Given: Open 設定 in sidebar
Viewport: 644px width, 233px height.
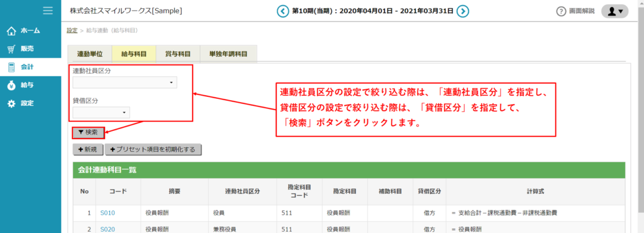Looking at the screenshot, I should [x=30, y=103].
